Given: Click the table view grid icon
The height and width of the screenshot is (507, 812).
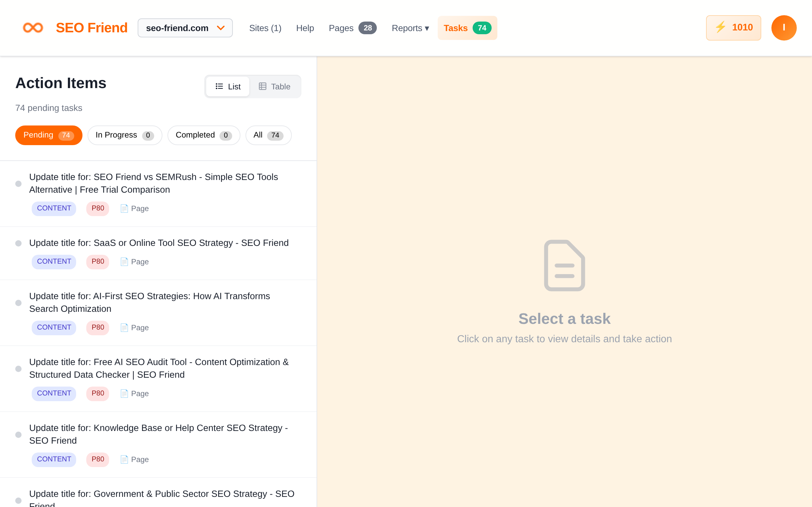Looking at the screenshot, I should (x=262, y=86).
